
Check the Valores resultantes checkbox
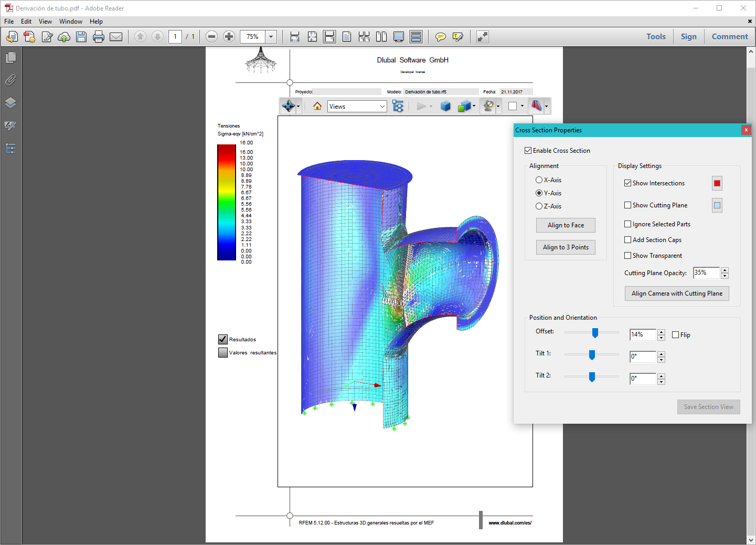pos(223,352)
